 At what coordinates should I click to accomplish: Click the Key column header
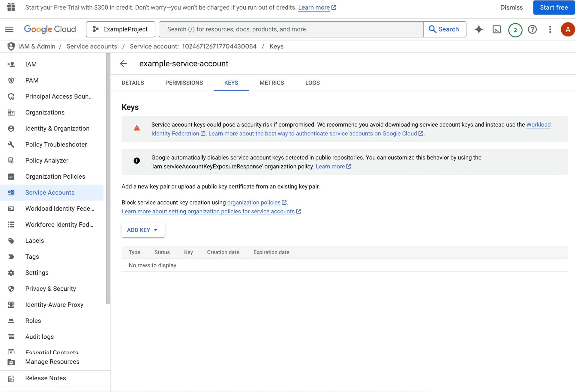tap(188, 252)
